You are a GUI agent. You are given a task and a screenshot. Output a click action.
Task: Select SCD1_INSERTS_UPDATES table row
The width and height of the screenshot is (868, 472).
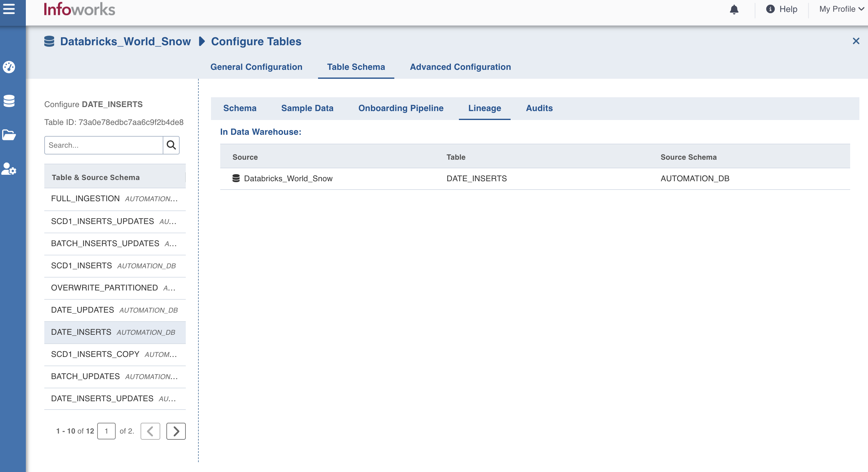pos(115,222)
